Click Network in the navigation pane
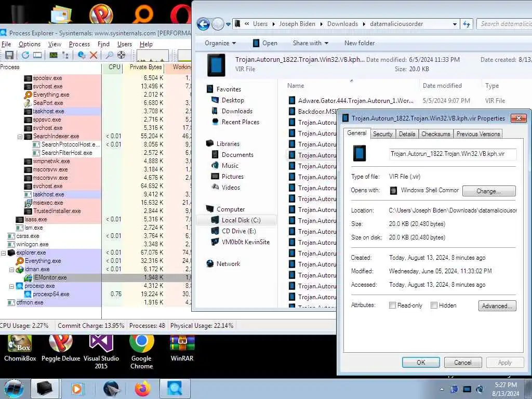 (228, 264)
